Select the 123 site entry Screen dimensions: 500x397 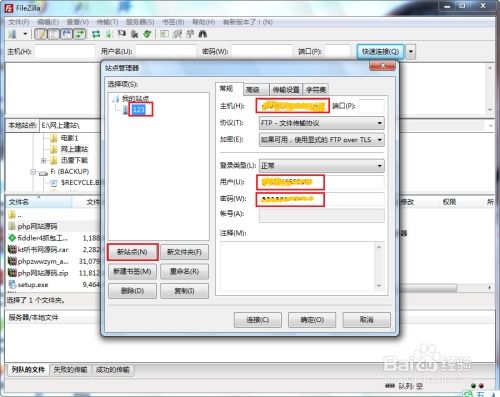point(139,109)
